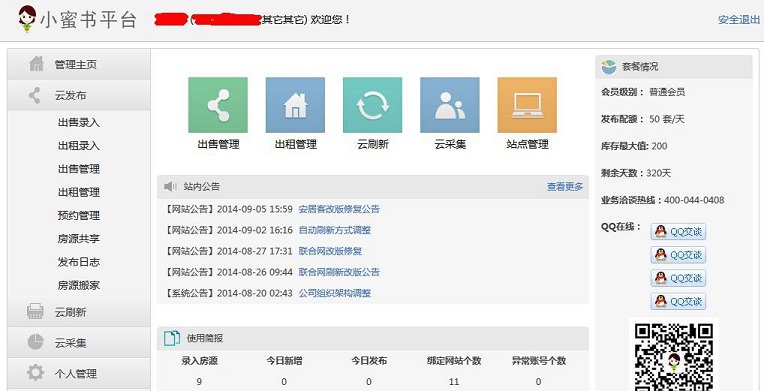Click the home icon beside 管理主页
This screenshot has height=391, width=764.
click(36, 64)
